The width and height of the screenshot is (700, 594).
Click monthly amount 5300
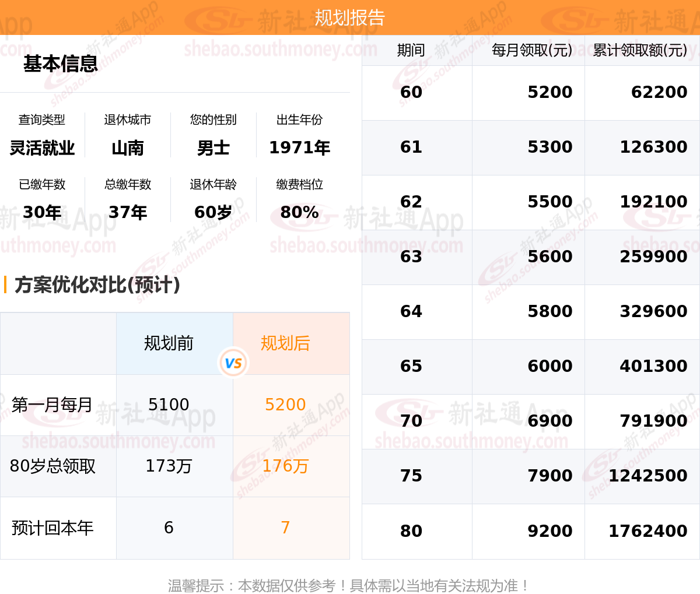[550, 147]
